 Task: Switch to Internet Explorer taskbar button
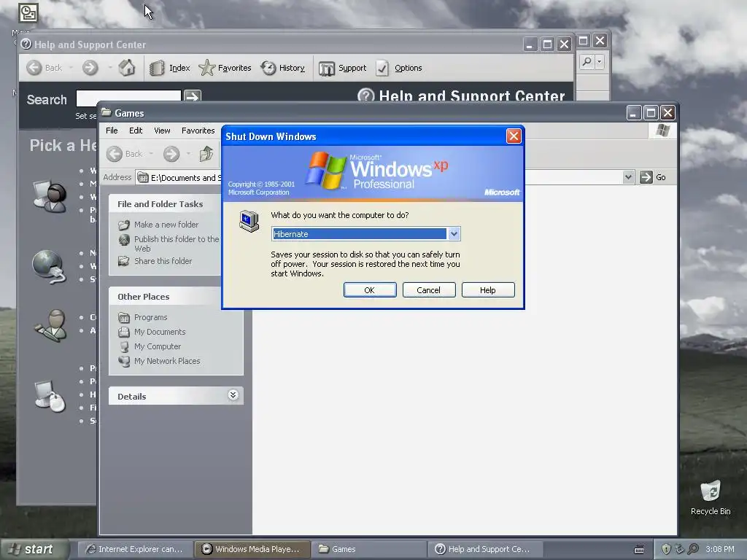click(135, 549)
